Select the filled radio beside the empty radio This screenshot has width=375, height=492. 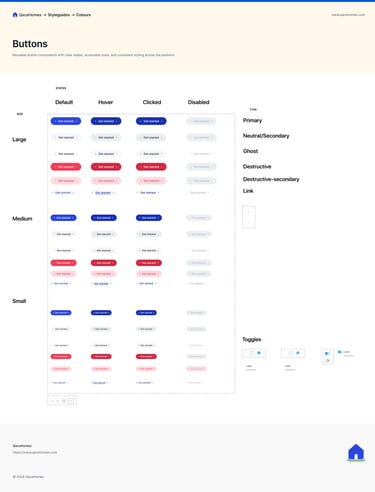pyautogui.click(x=298, y=353)
